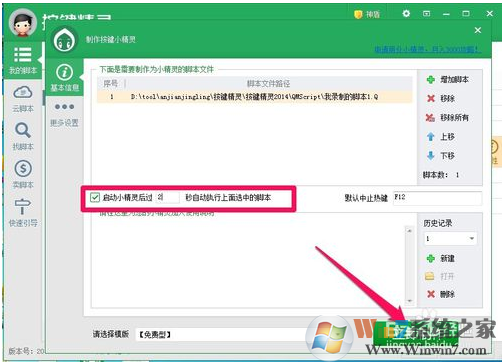Viewport: 503px width, 364px height.
Task: Minimize the main 按键精灵 window
Action: tap(446, 14)
